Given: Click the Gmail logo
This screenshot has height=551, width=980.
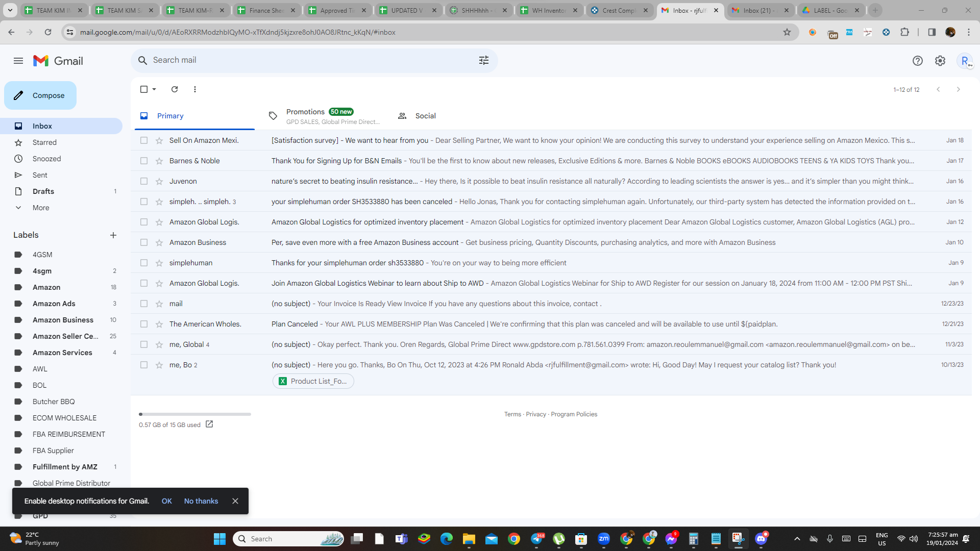Looking at the screenshot, I should click(x=58, y=61).
